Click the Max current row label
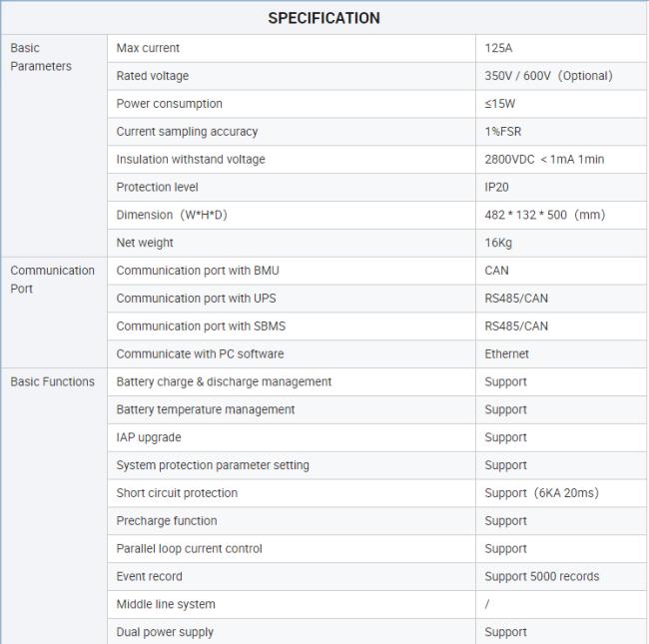The width and height of the screenshot is (649, 644). pyautogui.click(x=148, y=48)
